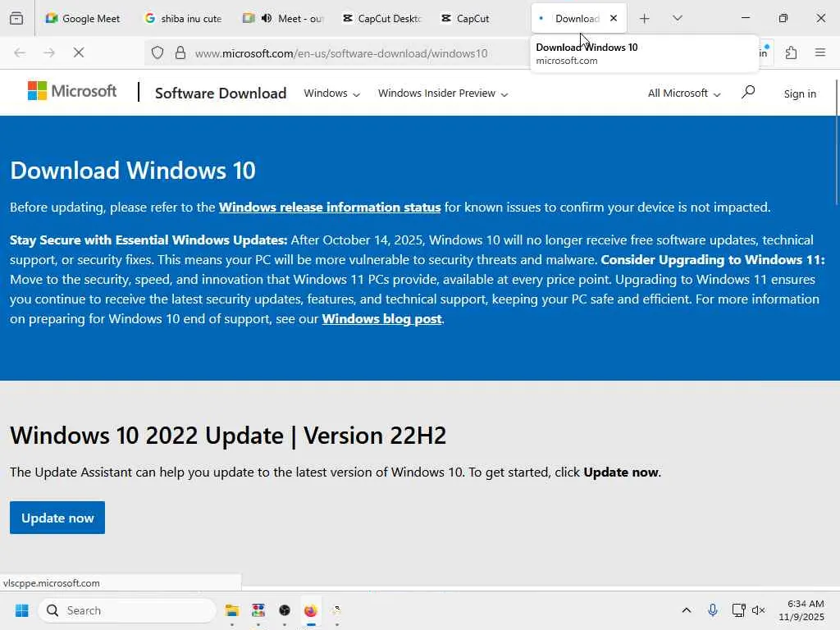The width and height of the screenshot is (840, 630).
Task: Click the URL address bar
Action: tap(340, 53)
